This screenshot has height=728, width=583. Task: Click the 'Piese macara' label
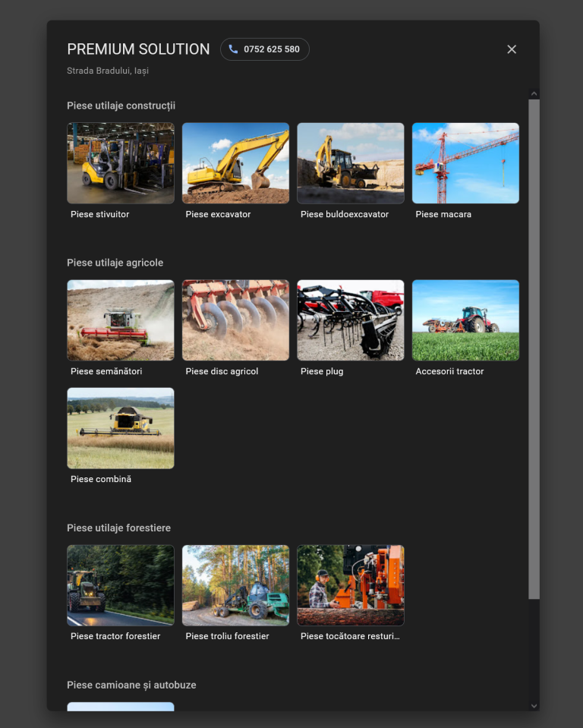pyautogui.click(x=443, y=214)
